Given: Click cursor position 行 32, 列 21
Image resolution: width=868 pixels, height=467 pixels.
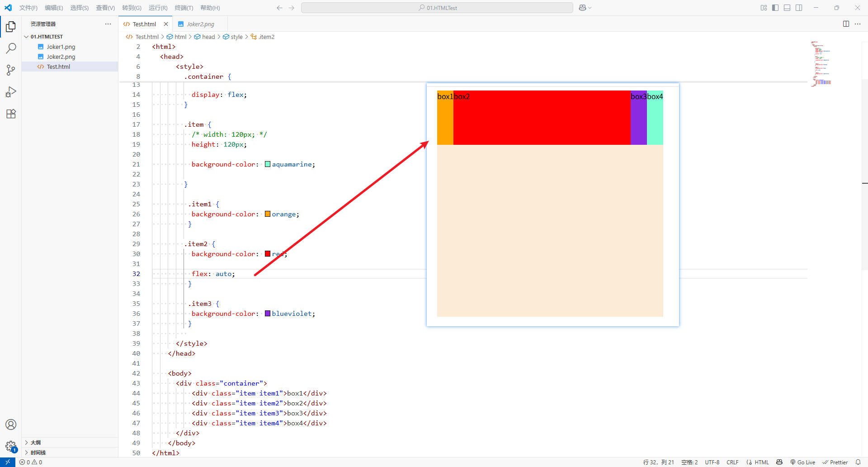Looking at the screenshot, I should point(658,462).
